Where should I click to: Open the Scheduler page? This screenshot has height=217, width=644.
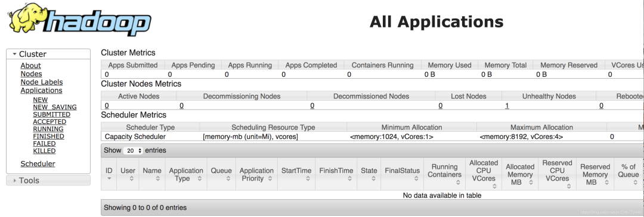click(x=38, y=164)
